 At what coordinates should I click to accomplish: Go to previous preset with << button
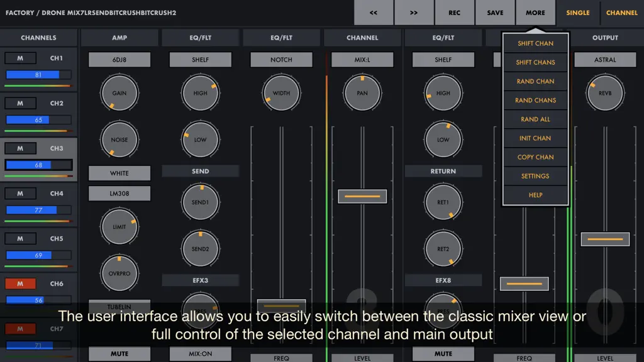tap(374, 13)
